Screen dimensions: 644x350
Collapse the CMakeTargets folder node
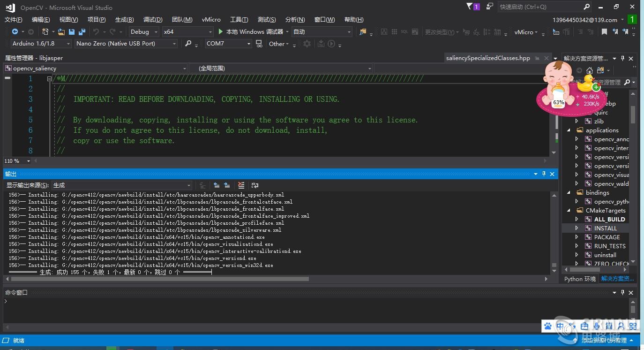point(569,211)
